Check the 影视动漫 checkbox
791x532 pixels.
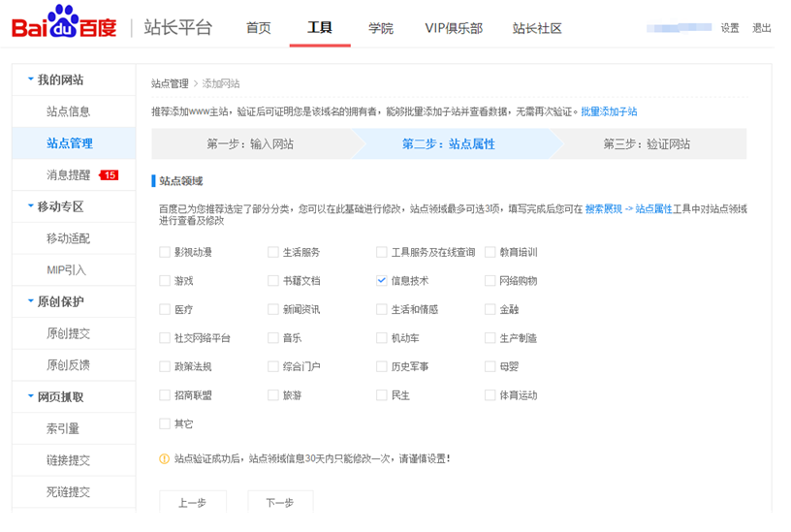pyautogui.click(x=165, y=253)
